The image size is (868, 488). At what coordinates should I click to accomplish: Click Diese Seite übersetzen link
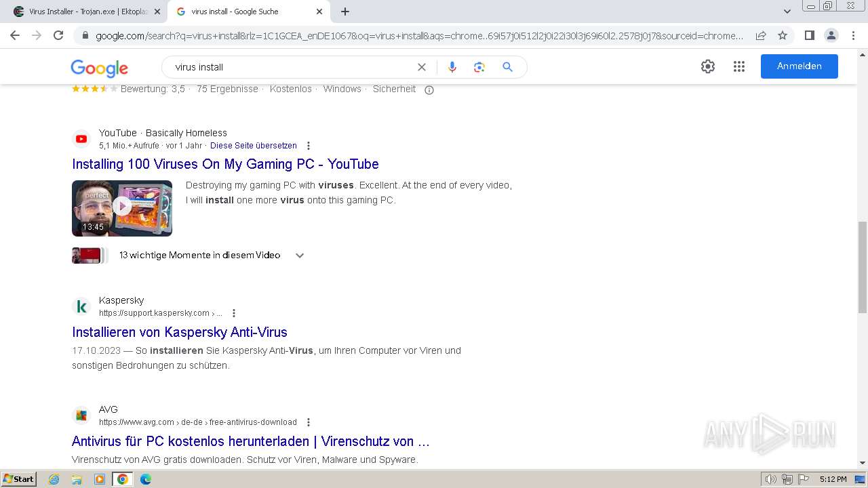coord(254,146)
